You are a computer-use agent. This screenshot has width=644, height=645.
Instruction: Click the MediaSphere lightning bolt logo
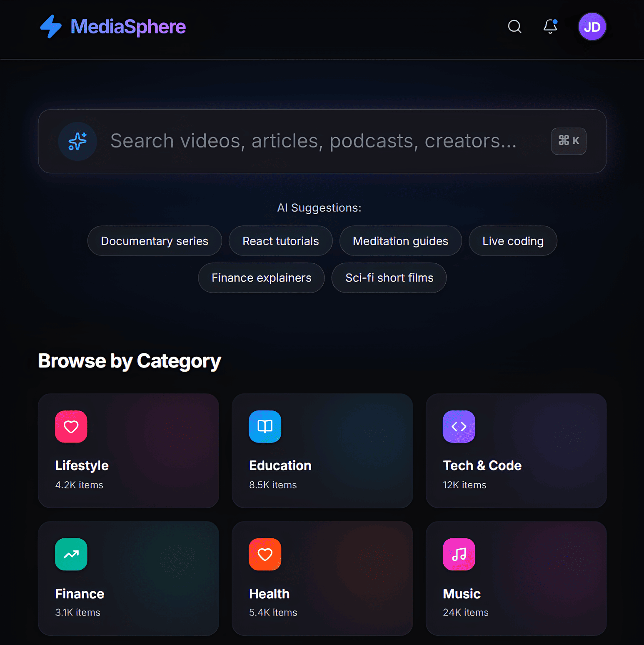coord(51,27)
